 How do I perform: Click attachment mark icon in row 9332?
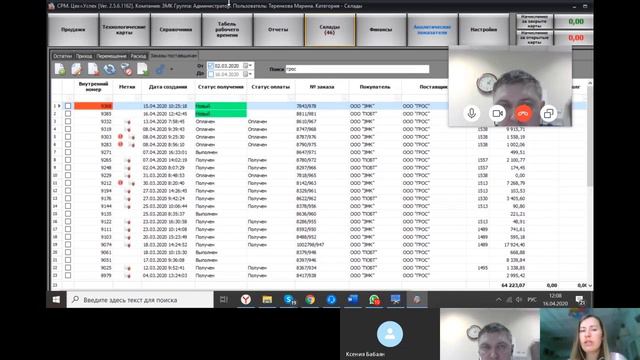tap(128, 122)
